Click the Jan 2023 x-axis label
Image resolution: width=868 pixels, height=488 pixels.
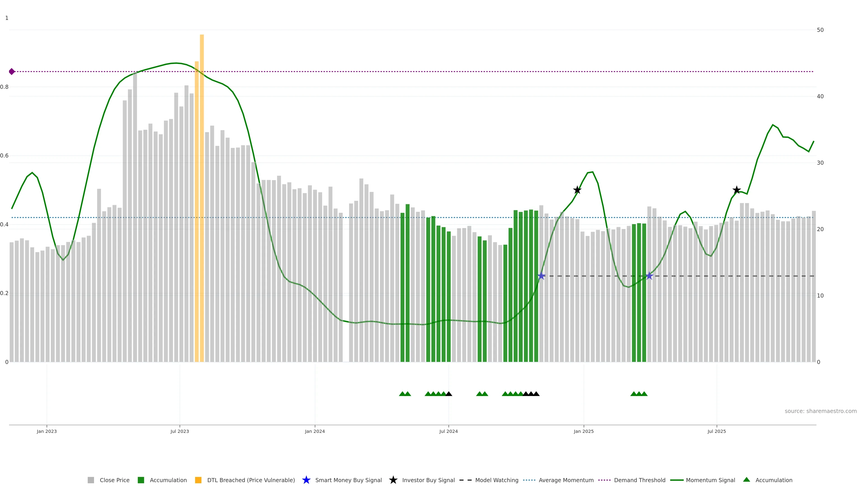[x=47, y=432]
